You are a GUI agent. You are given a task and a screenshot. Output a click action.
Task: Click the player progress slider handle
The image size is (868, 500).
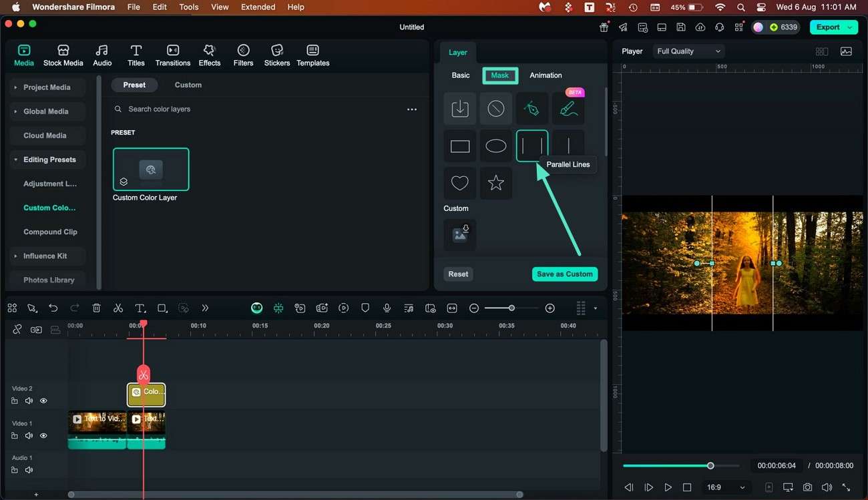(710, 465)
